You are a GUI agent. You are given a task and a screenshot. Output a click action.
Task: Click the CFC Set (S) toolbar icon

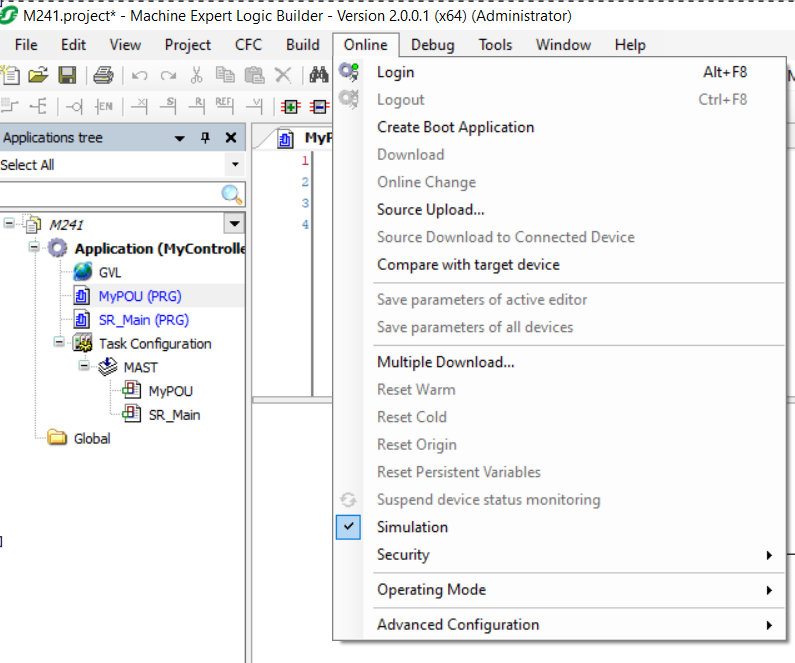coord(168,105)
